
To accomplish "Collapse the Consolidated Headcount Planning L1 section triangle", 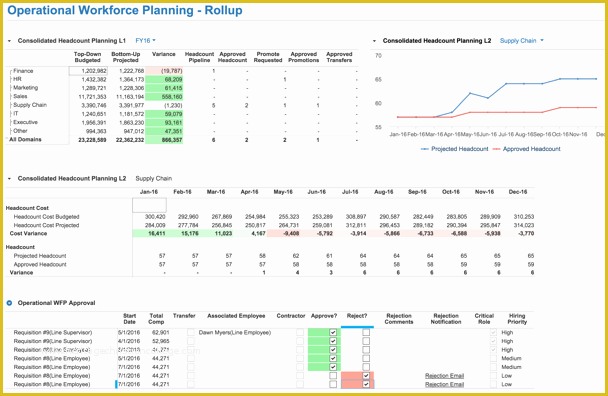I will 9,41.
